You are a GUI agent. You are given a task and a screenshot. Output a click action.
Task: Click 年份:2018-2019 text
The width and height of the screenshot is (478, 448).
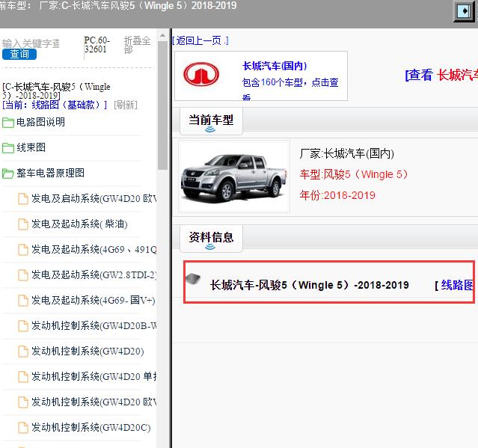click(337, 195)
